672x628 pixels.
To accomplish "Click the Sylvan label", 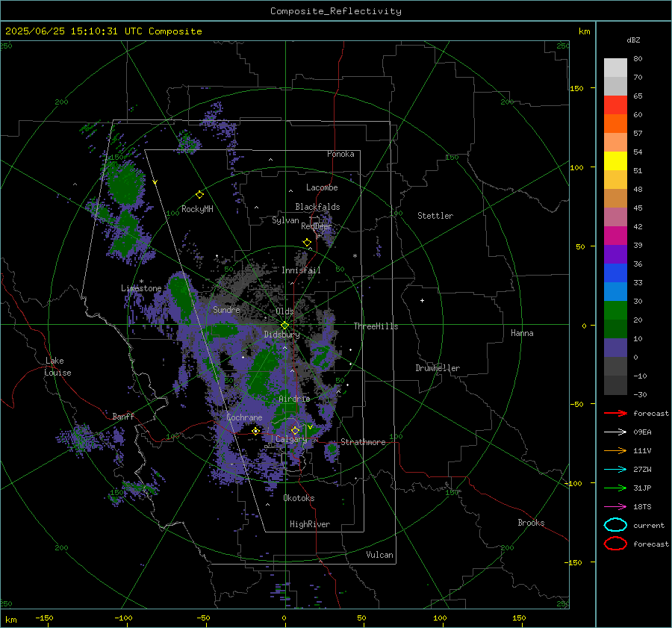I will pos(285,220).
